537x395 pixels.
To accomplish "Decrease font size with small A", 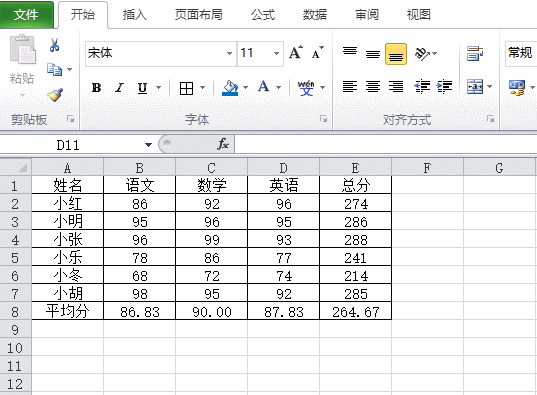I will tap(317, 53).
